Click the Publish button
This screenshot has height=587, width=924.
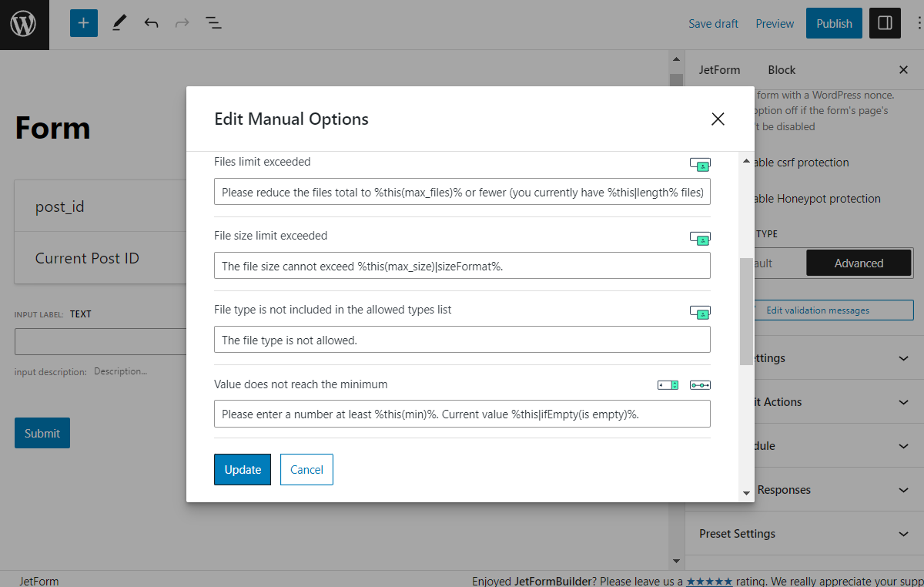click(x=834, y=23)
